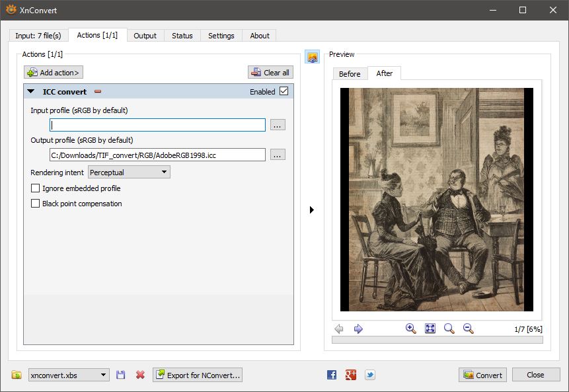The image size is (569, 392).
Task: Switch to the Output tab
Action: [145, 36]
